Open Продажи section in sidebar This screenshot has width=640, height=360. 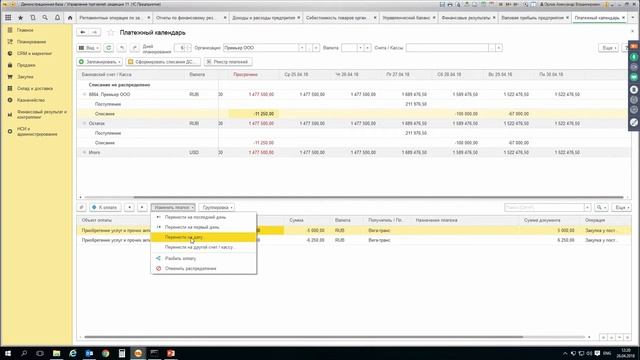click(x=26, y=65)
